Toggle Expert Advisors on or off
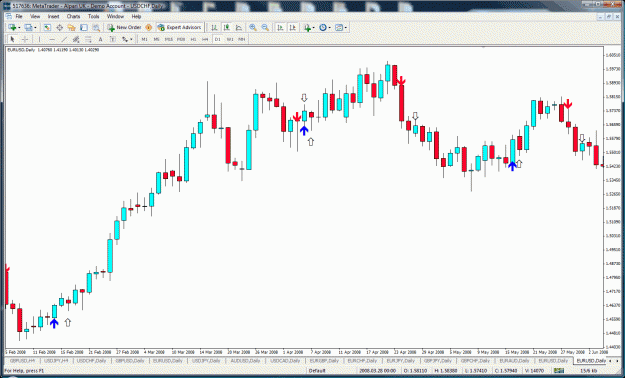Screen dimensions: 625x378 [180, 28]
